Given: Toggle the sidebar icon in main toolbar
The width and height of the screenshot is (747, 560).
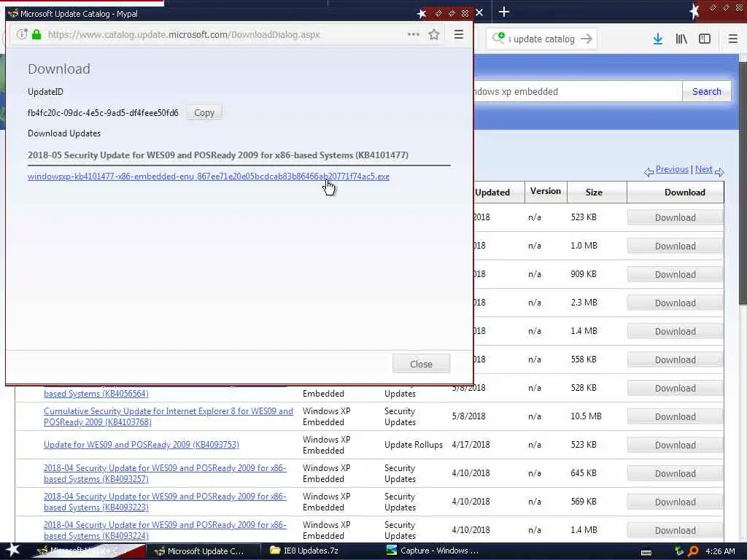Looking at the screenshot, I should tap(705, 39).
